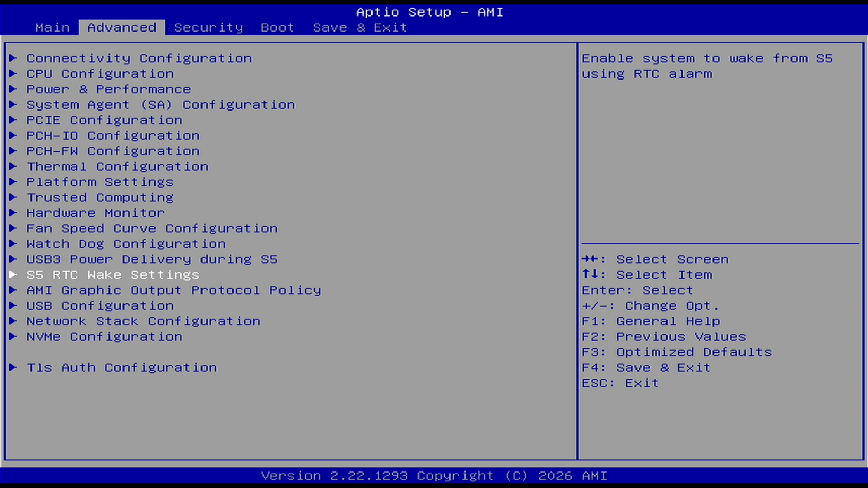Go to the Boot tab
Screen dimensions: 868x488
coord(277,27)
